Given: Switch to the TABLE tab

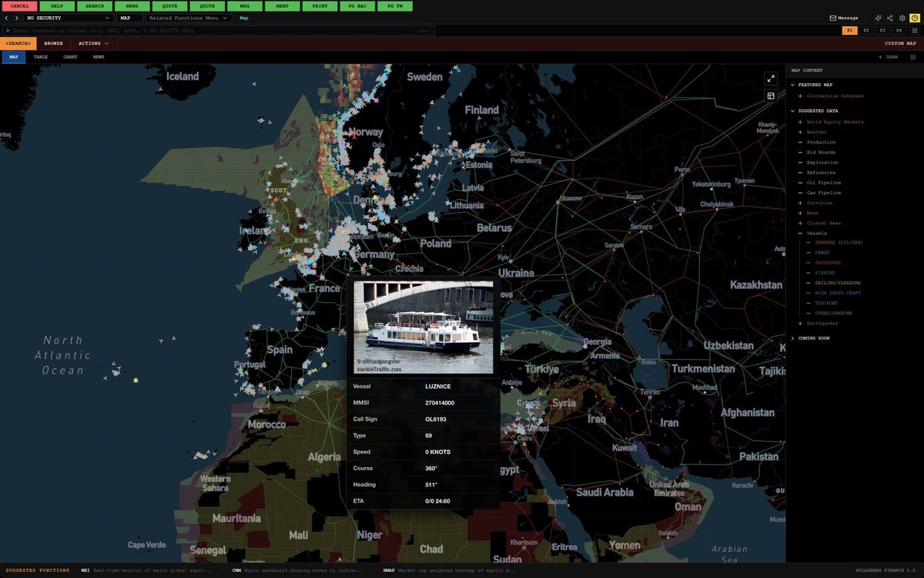Looking at the screenshot, I should click(x=41, y=57).
